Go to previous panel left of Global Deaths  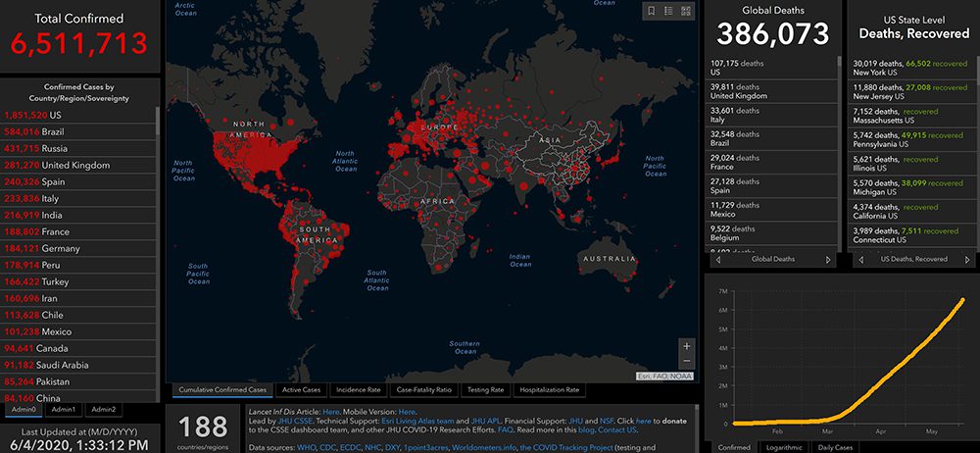point(718,259)
